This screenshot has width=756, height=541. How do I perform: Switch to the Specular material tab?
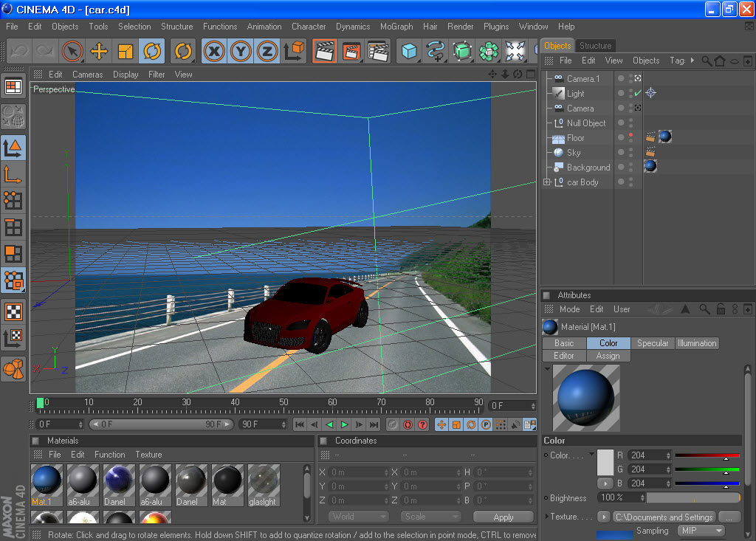653,342
